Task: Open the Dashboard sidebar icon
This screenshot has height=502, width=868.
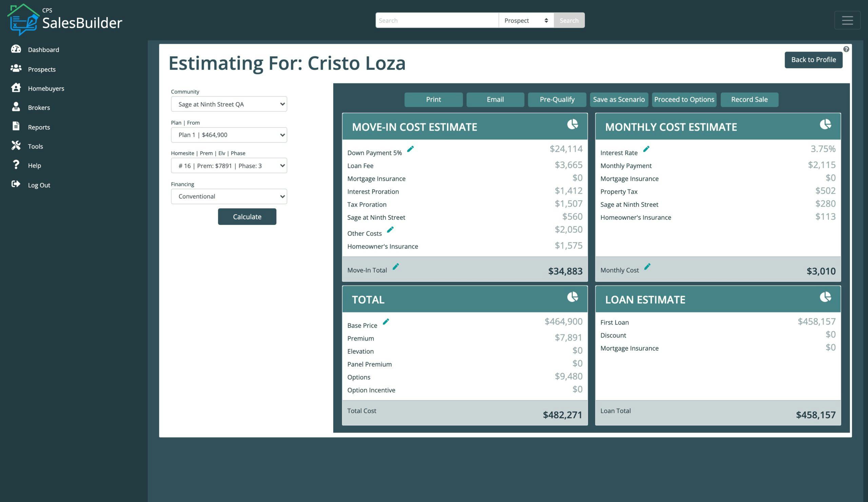Action: [x=16, y=49]
